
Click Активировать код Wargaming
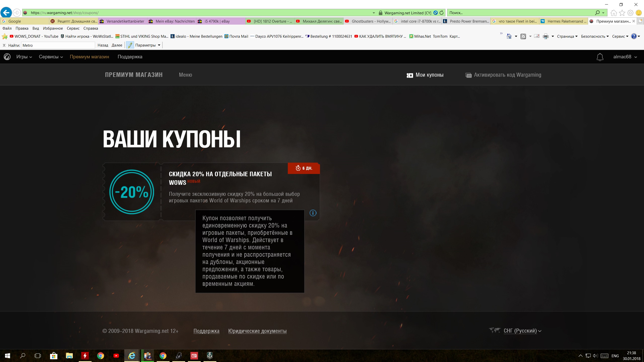503,75
